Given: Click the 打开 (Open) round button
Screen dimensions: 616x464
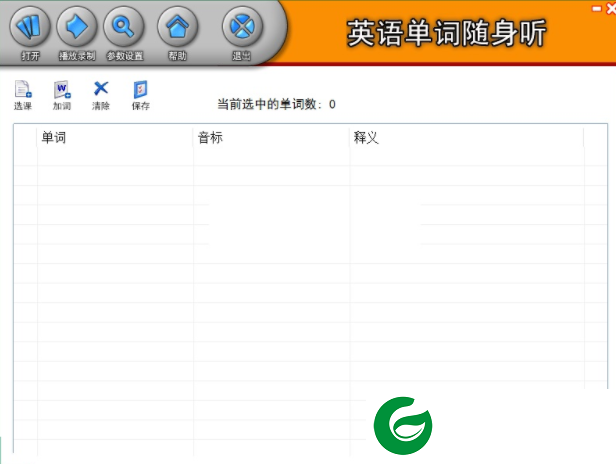Looking at the screenshot, I should (x=30, y=27).
